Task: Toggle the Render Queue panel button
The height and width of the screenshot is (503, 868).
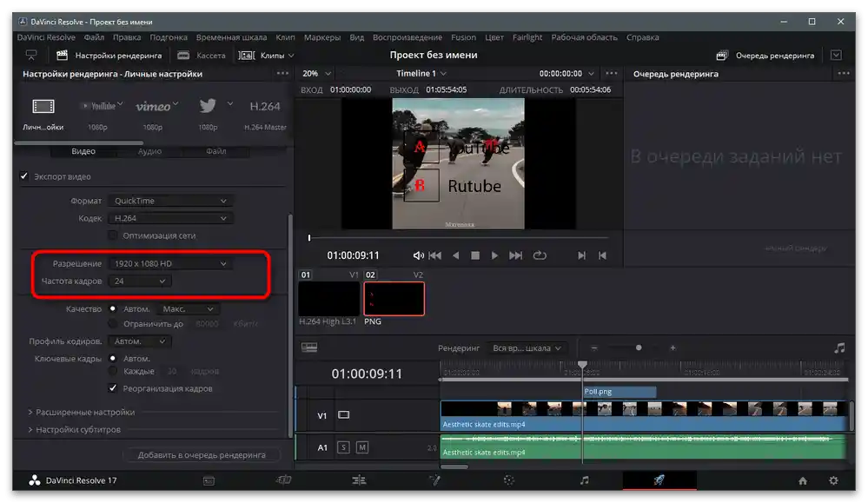Action: [x=765, y=56]
